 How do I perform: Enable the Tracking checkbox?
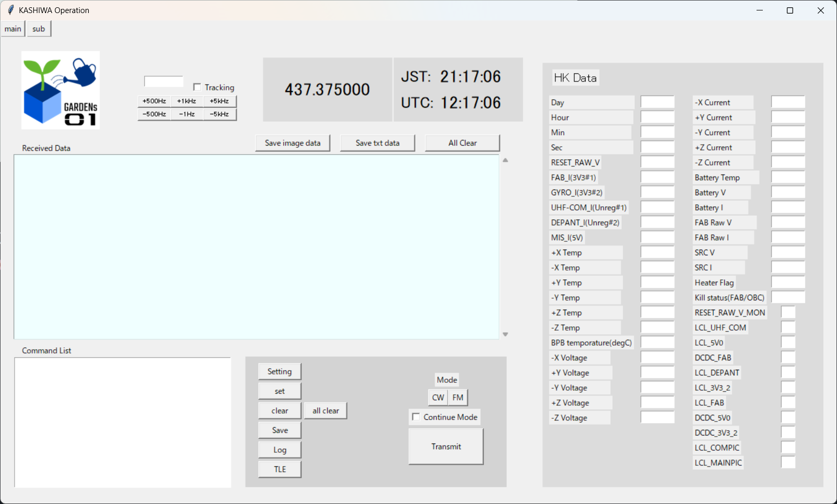click(x=197, y=87)
